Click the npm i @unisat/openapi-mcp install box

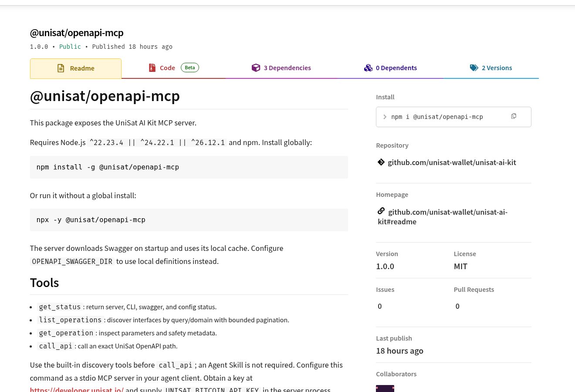tap(453, 117)
